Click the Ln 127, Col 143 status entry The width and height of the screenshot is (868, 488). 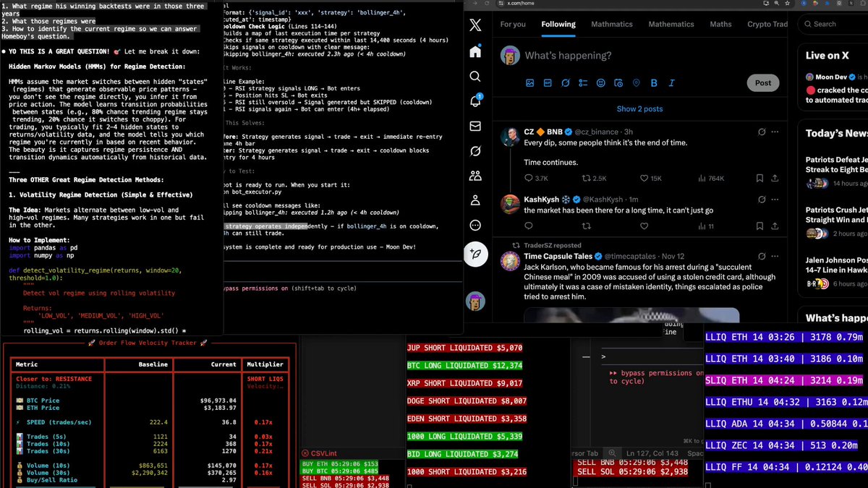coord(652,453)
